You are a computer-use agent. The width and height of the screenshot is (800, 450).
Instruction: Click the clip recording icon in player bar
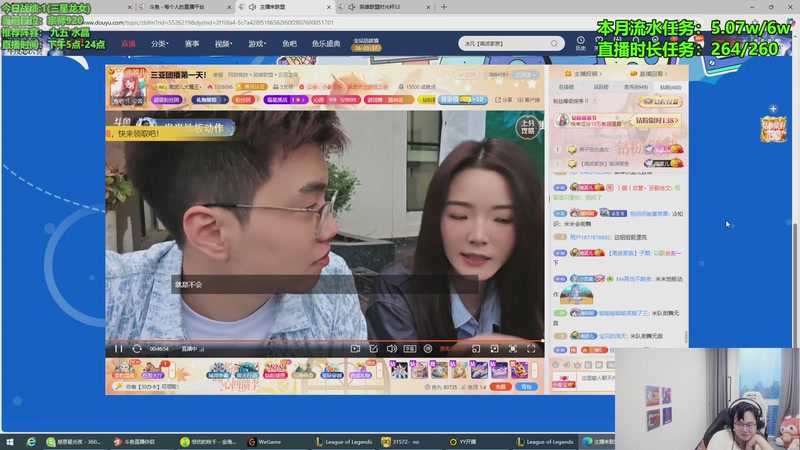(356, 348)
